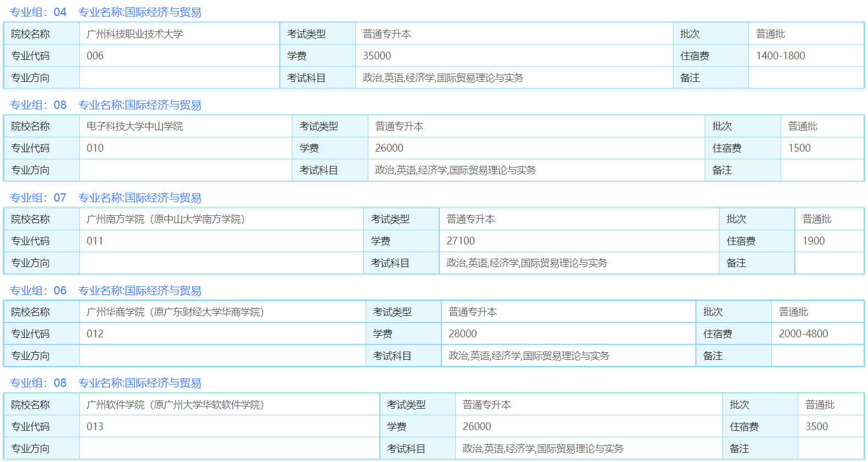Click major code 006
The image size is (868, 462).
pos(95,56)
